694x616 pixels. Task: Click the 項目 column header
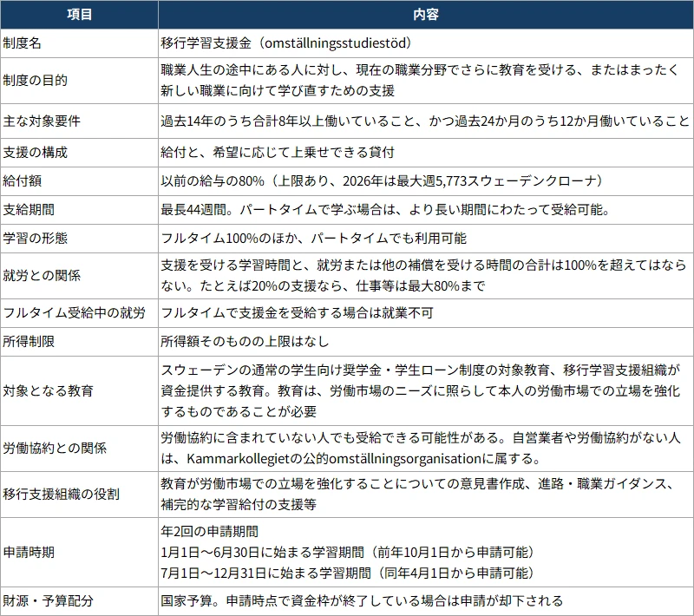tap(79, 15)
